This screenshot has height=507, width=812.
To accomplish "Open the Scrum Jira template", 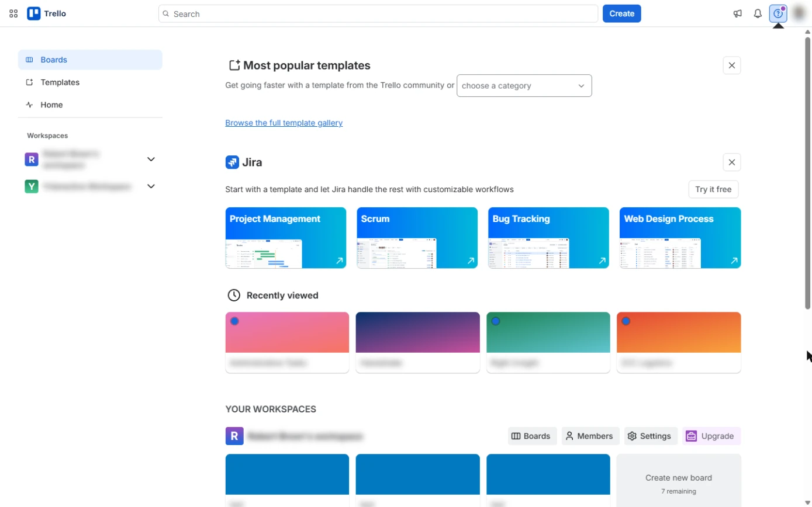I will pyautogui.click(x=417, y=238).
